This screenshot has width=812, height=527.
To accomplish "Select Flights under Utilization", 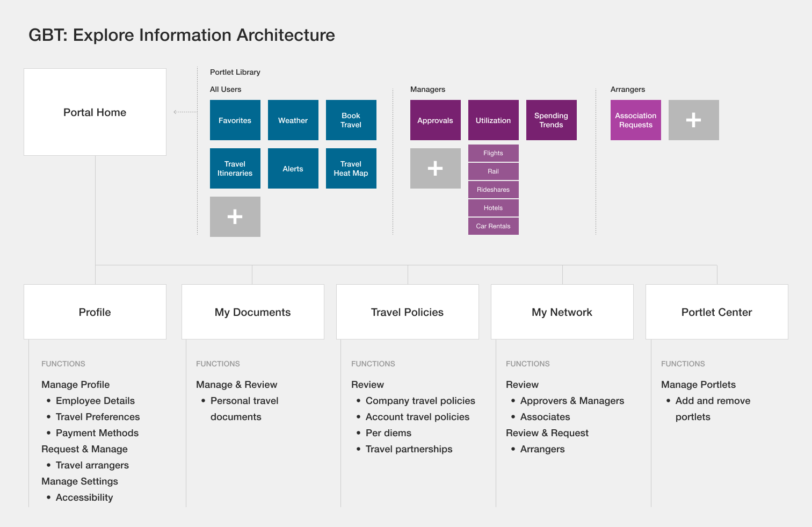I will [x=494, y=153].
